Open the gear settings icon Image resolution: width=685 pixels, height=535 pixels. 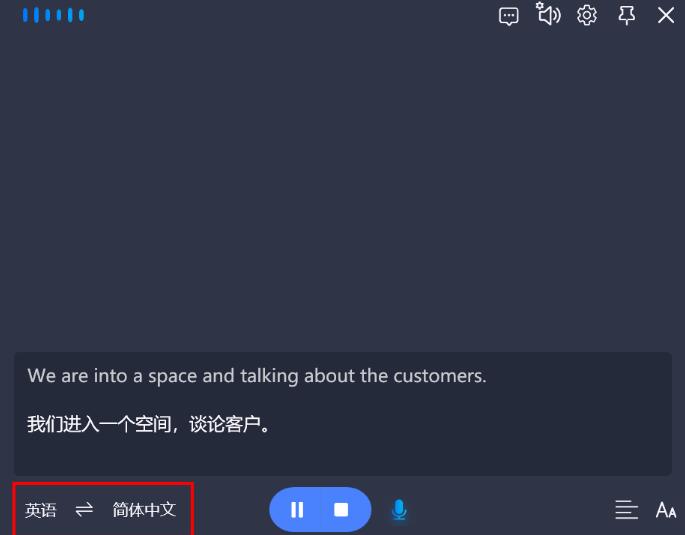click(x=587, y=16)
